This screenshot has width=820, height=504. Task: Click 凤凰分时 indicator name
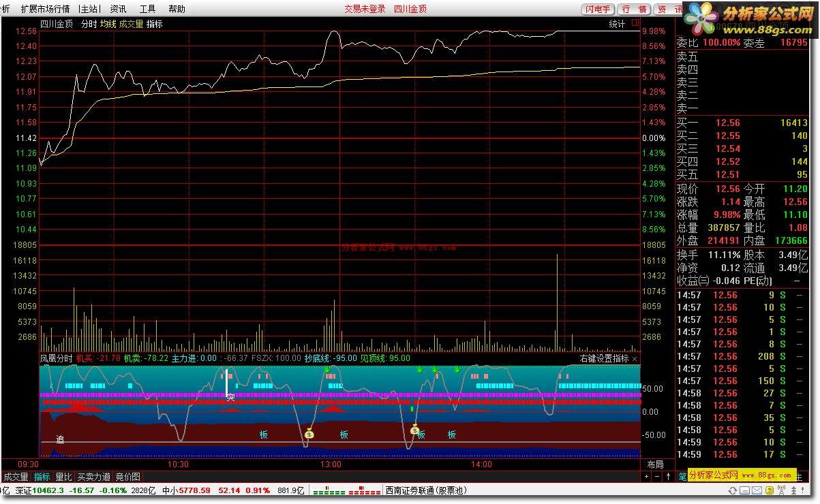56,358
